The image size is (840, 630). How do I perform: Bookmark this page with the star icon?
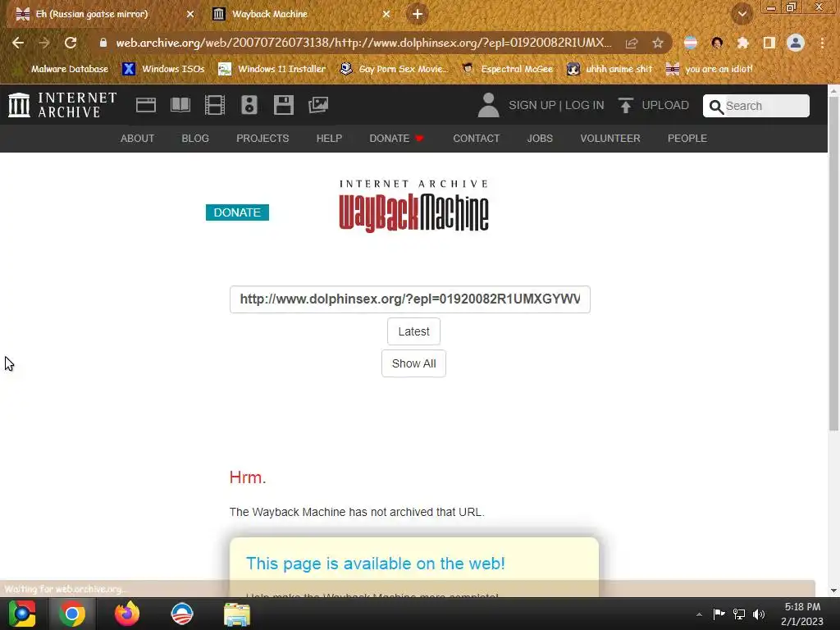(658, 43)
